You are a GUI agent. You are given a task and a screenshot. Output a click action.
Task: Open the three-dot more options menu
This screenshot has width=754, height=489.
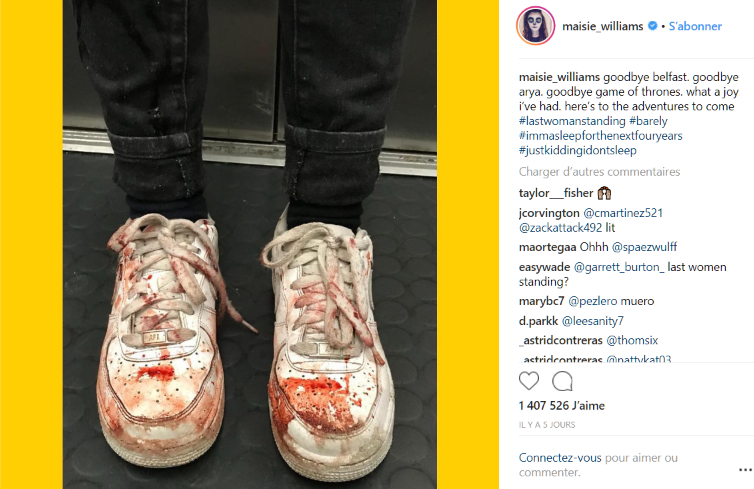(x=745, y=470)
